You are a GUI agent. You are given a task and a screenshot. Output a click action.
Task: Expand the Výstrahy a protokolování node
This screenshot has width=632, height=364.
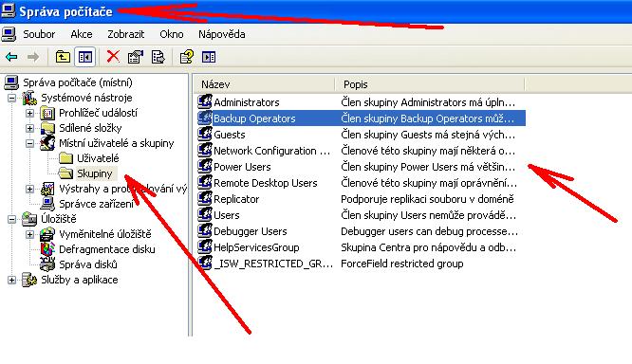[x=29, y=189]
